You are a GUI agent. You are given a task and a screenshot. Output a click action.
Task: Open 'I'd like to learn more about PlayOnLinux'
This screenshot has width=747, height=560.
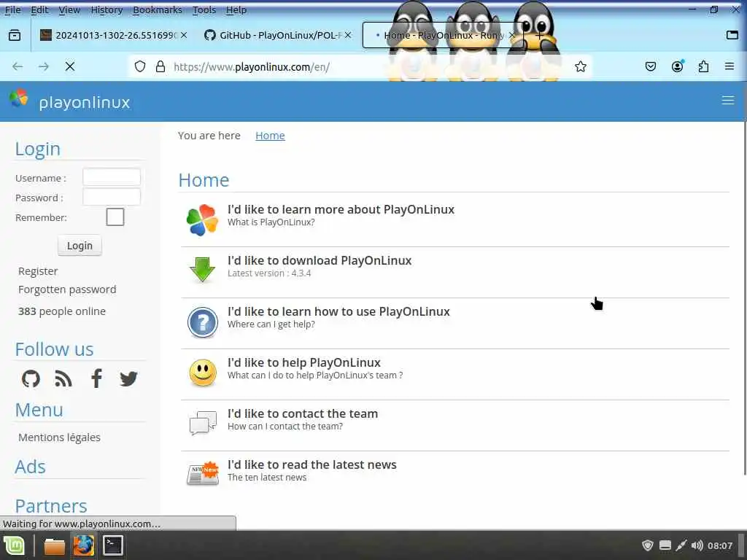(341, 209)
